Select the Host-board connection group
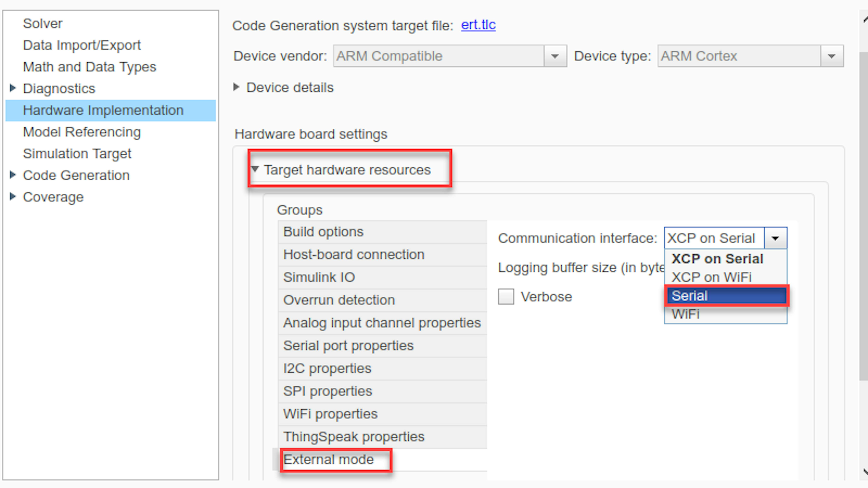 point(382,255)
